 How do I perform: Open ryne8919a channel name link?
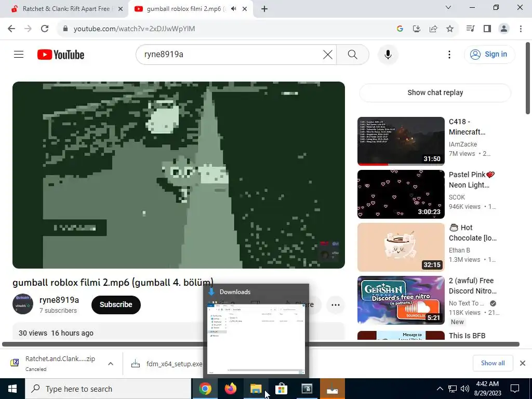click(59, 300)
